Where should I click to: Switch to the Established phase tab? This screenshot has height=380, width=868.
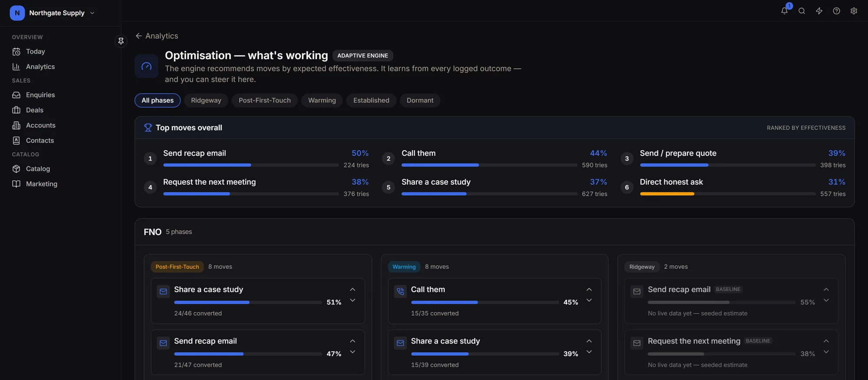372,100
